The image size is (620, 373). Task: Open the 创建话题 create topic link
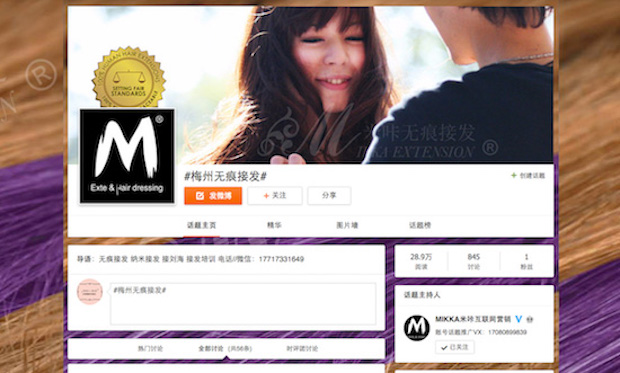(528, 175)
